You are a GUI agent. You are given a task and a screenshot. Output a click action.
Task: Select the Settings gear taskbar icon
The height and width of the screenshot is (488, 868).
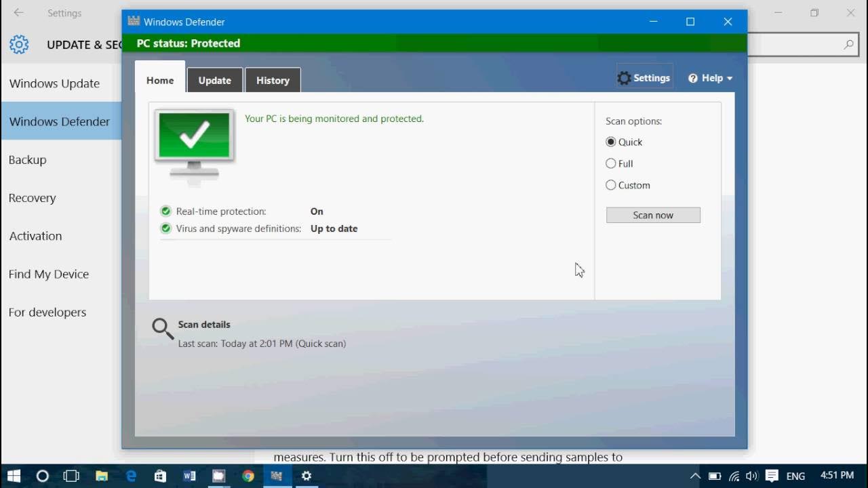(x=307, y=476)
